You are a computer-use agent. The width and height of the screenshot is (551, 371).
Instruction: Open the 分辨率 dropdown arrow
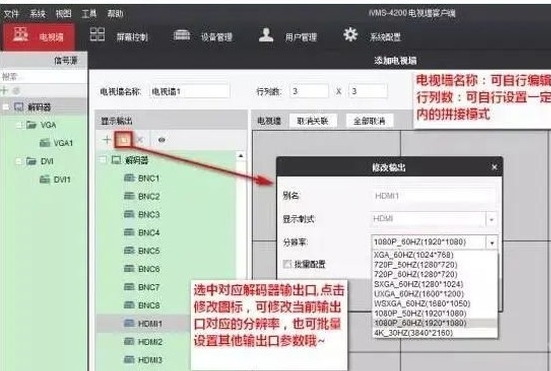point(492,242)
